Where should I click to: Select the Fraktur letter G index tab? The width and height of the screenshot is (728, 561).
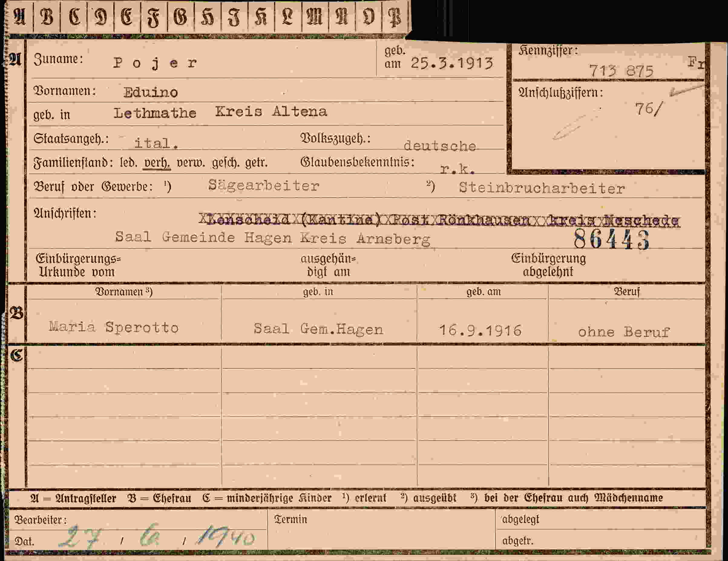pyautogui.click(x=181, y=17)
